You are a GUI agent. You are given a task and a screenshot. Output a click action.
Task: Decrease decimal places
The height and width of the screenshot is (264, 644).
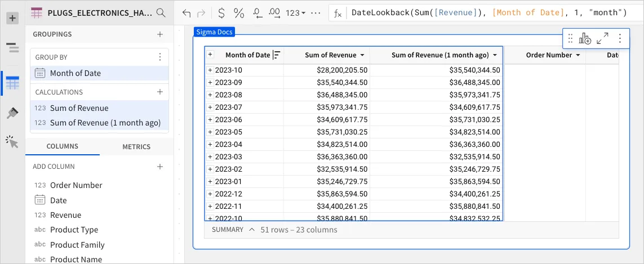(x=257, y=13)
